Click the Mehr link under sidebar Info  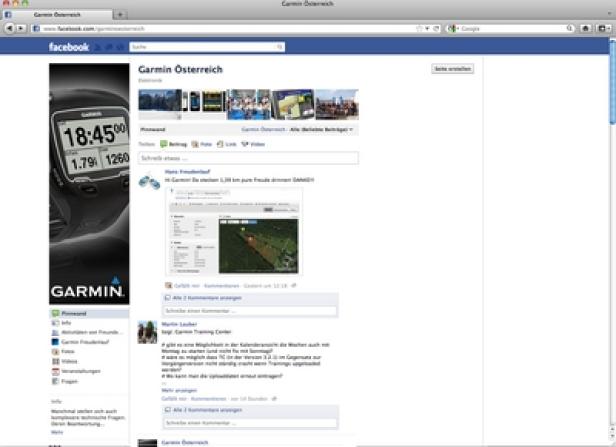tap(57, 432)
